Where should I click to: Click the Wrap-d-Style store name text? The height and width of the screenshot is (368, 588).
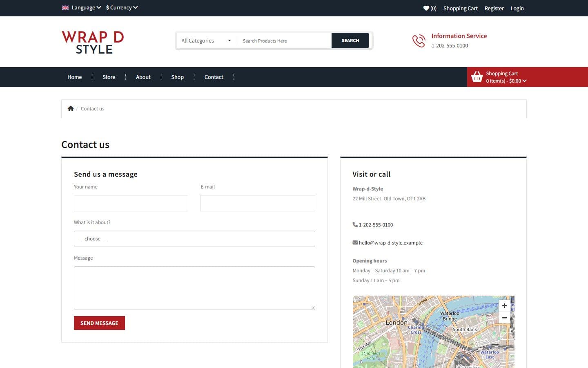[367, 189]
